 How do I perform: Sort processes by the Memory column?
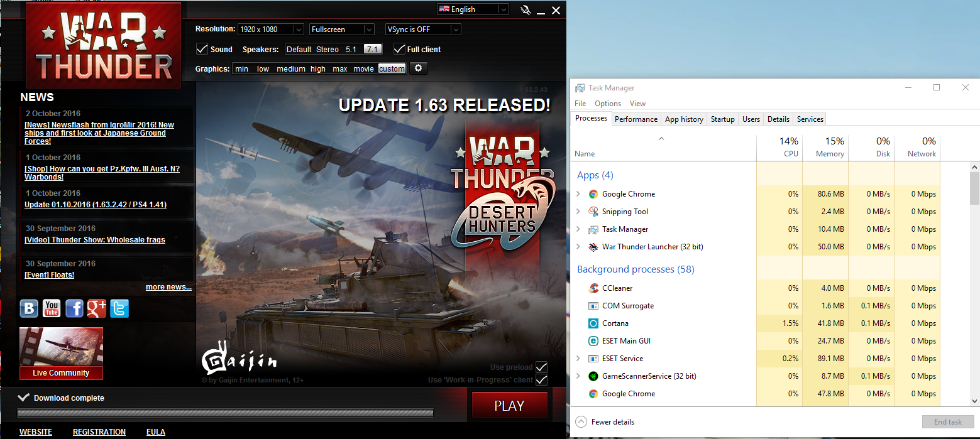tap(825, 148)
